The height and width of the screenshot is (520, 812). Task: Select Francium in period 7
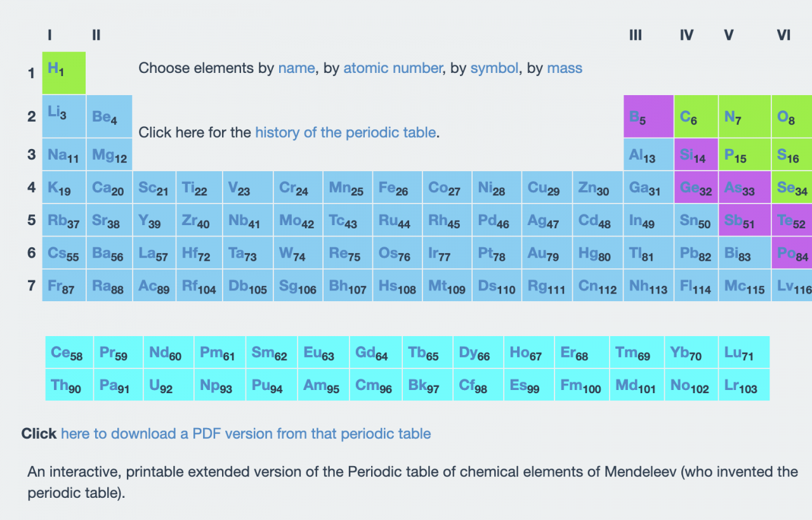[x=63, y=285]
